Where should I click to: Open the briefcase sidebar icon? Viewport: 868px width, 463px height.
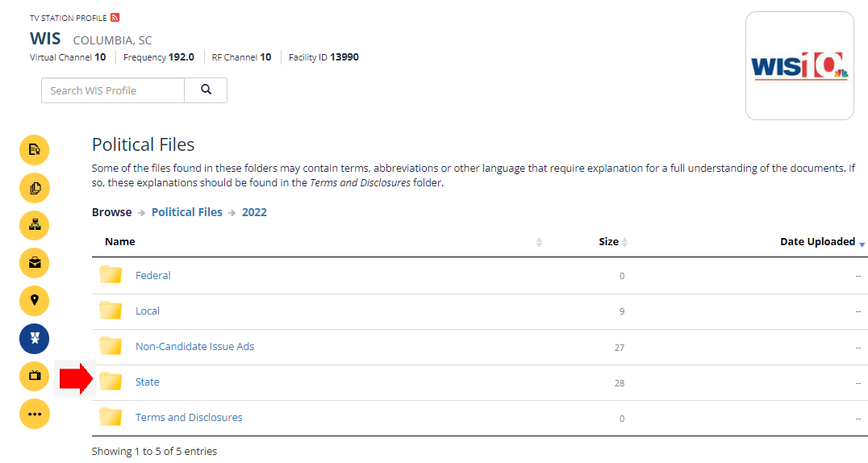(x=34, y=263)
